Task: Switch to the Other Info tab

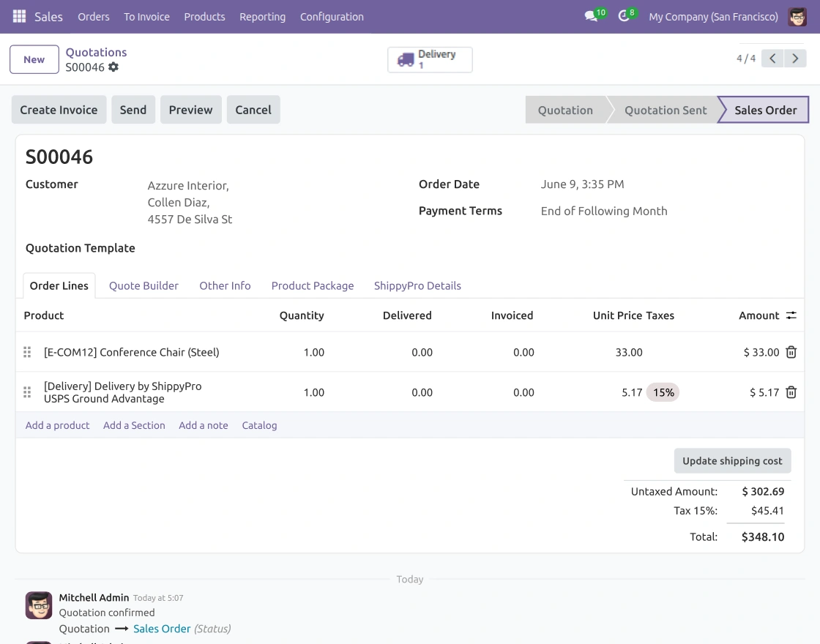Action: tap(225, 286)
